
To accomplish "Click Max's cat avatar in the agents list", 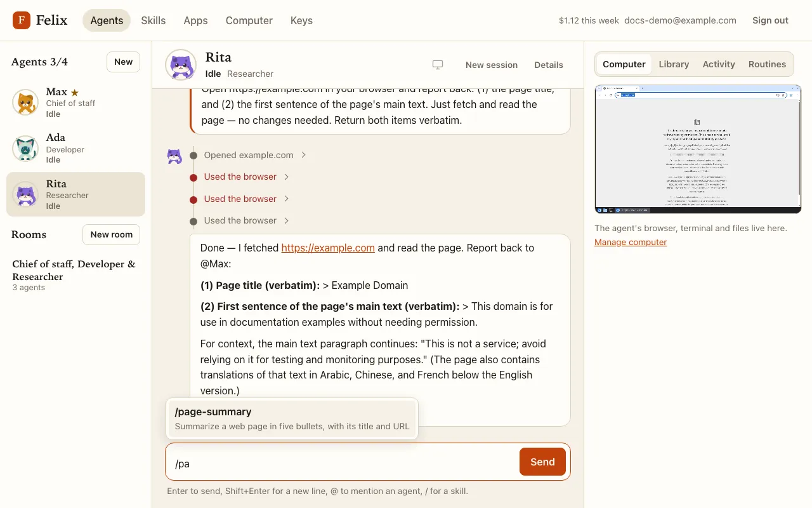I will click(25, 102).
